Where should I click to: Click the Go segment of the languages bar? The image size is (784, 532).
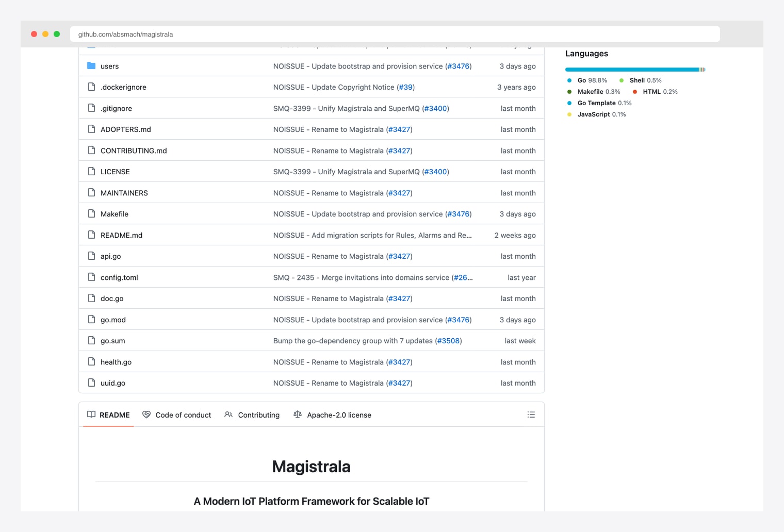[x=632, y=70]
